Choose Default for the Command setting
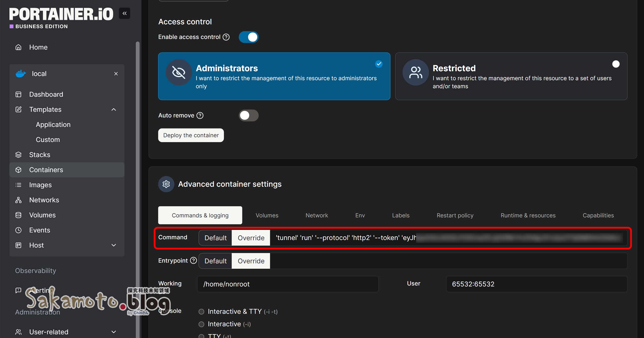644x338 pixels. point(215,238)
